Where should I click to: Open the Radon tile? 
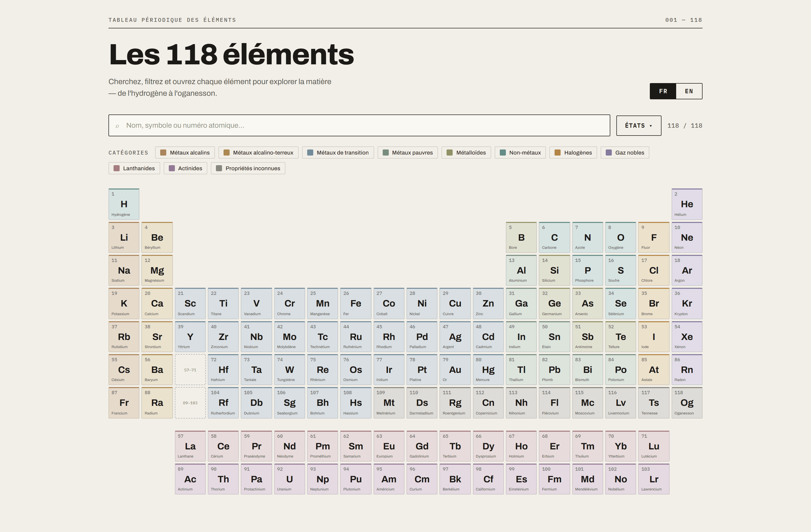pyautogui.click(x=687, y=370)
